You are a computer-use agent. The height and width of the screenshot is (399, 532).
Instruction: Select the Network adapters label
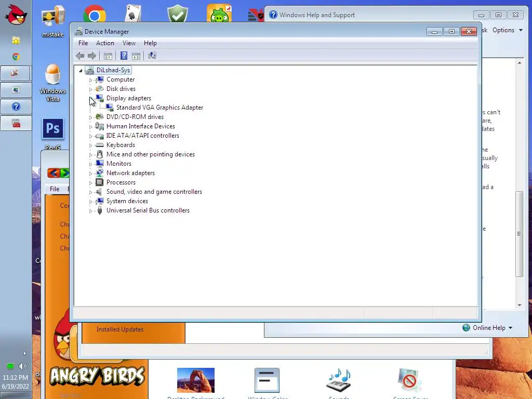tap(130, 173)
